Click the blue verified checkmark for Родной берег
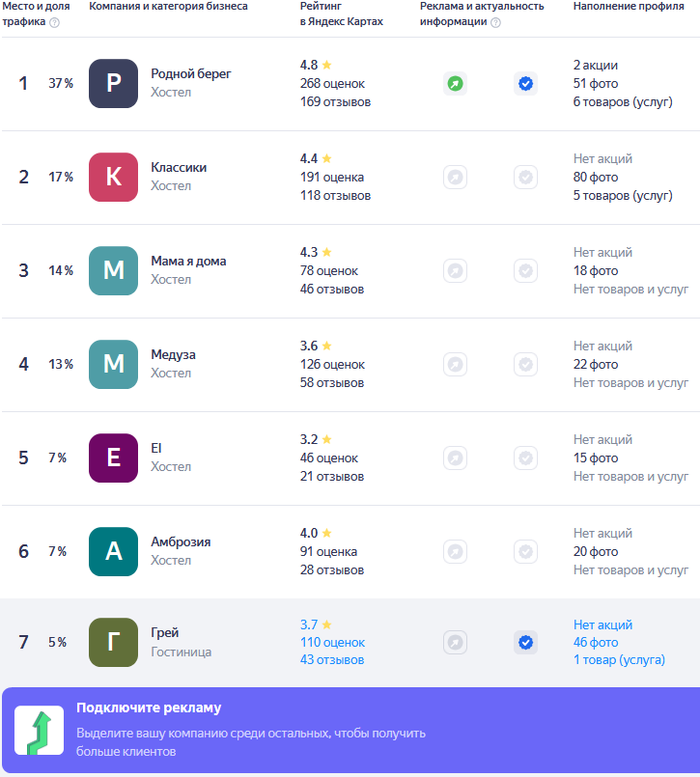Viewport: 700px width, 777px height. pos(525,83)
